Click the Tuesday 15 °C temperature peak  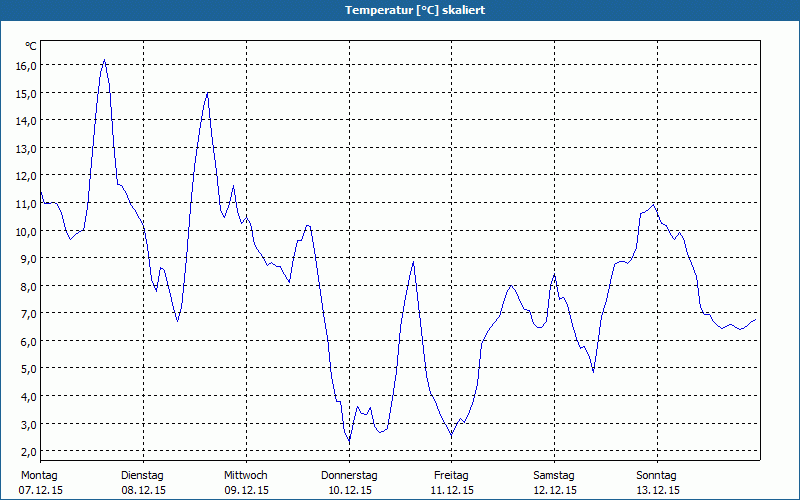point(207,93)
